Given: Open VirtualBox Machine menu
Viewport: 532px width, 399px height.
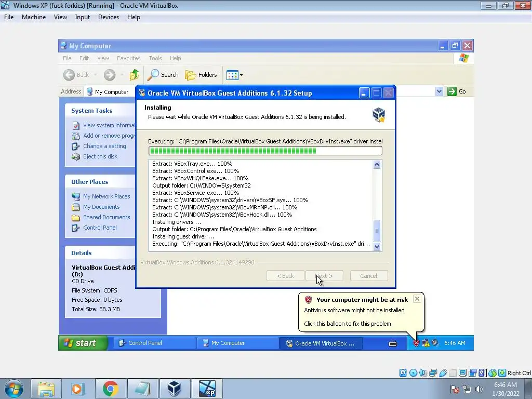Looking at the screenshot, I should click(34, 17).
